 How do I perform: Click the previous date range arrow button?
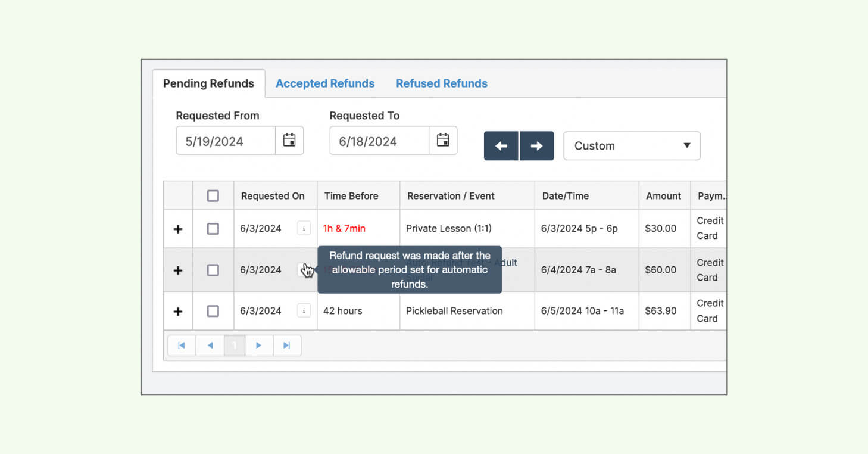501,146
